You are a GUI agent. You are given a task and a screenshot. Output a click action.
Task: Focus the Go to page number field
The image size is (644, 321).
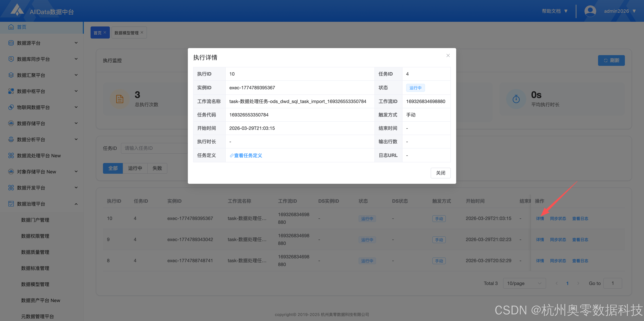click(612, 283)
